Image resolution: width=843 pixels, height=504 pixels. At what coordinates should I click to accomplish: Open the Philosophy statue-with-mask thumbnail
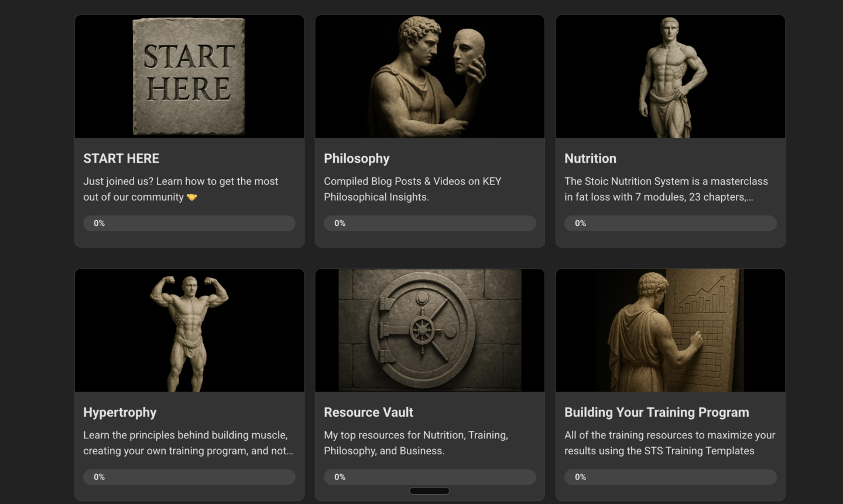pyautogui.click(x=430, y=77)
